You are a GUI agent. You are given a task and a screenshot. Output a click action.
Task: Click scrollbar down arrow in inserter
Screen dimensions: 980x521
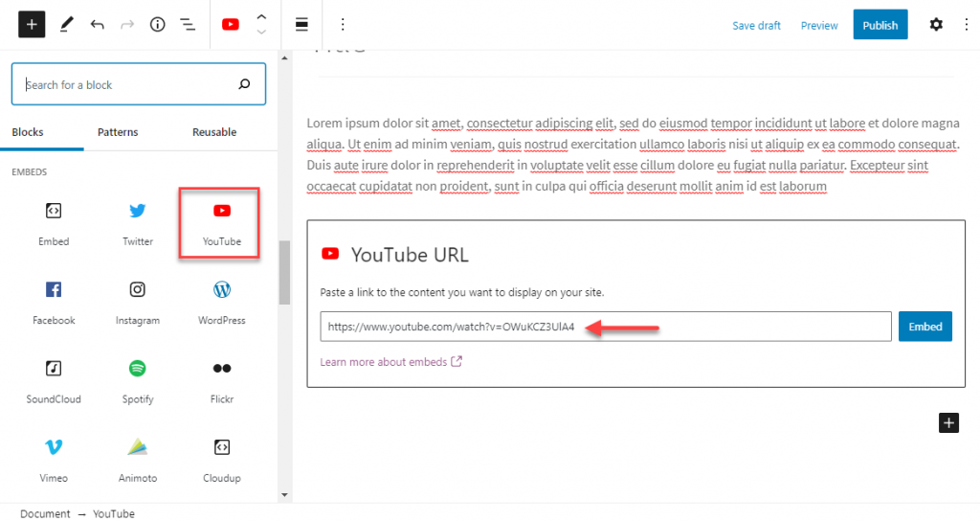point(284,495)
